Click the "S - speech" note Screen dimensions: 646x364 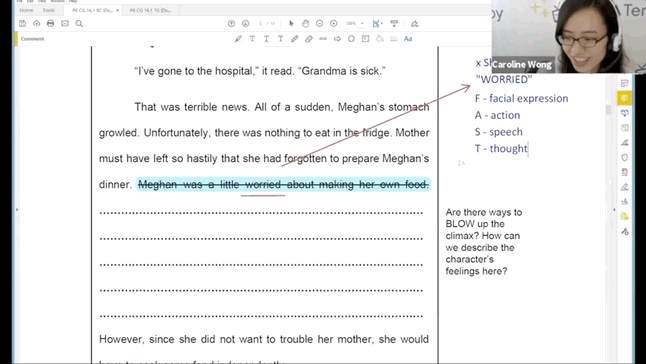pyautogui.click(x=499, y=132)
